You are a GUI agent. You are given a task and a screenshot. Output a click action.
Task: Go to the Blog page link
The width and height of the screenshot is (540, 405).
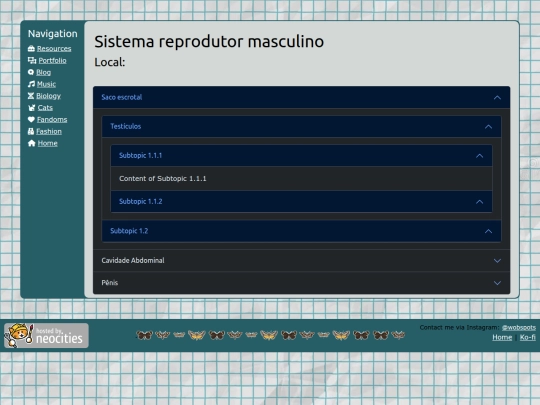44,72
